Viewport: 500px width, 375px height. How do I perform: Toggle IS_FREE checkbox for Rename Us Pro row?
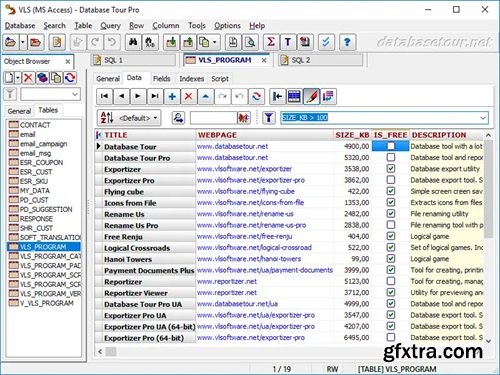coord(391,225)
